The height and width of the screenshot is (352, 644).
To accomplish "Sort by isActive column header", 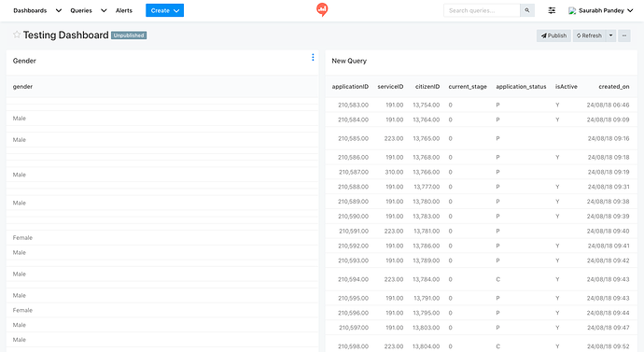I will click(567, 86).
